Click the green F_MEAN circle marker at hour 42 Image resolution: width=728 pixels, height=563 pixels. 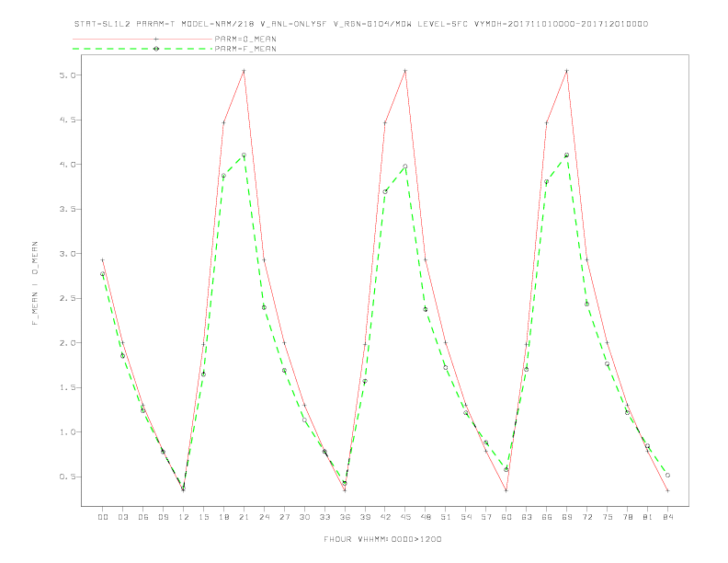[x=385, y=191]
